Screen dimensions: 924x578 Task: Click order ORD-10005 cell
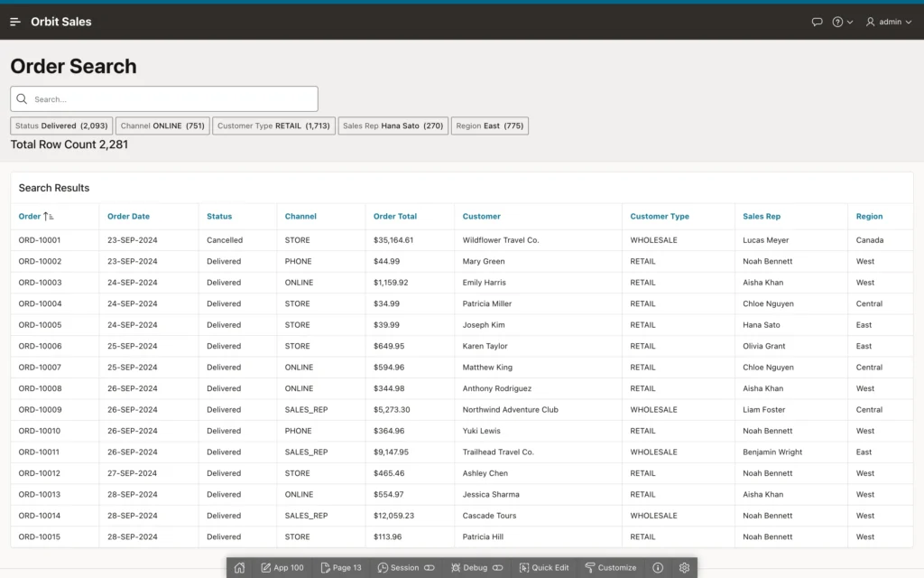(40, 325)
